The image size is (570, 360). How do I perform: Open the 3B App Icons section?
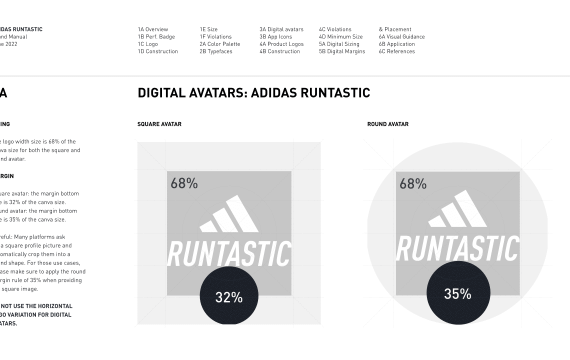coord(276,37)
